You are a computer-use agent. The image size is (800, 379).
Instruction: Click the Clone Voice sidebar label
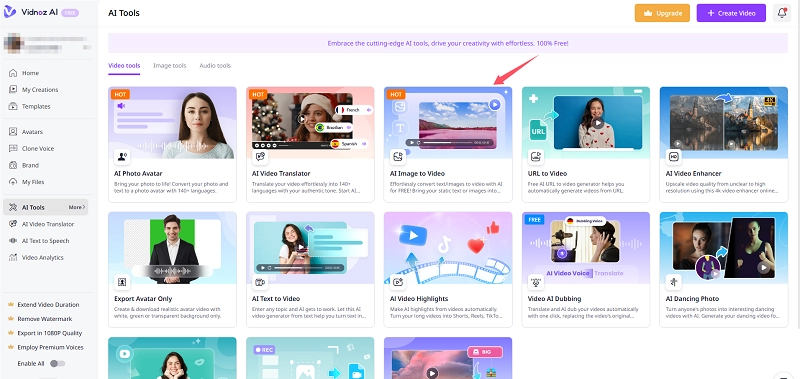coord(38,148)
